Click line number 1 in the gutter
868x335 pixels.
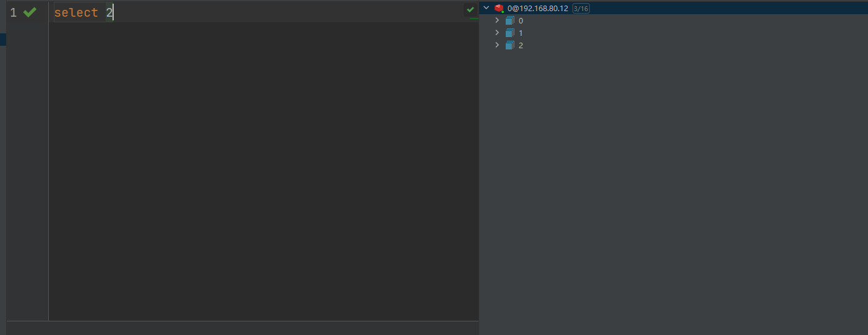[x=13, y=12]
